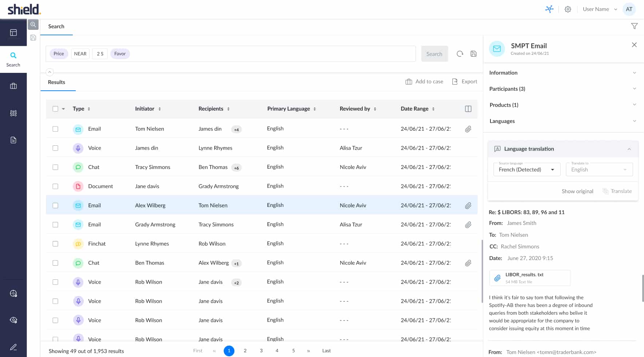
Task: Click the network graph icon in header
Action: click(549, 9)
